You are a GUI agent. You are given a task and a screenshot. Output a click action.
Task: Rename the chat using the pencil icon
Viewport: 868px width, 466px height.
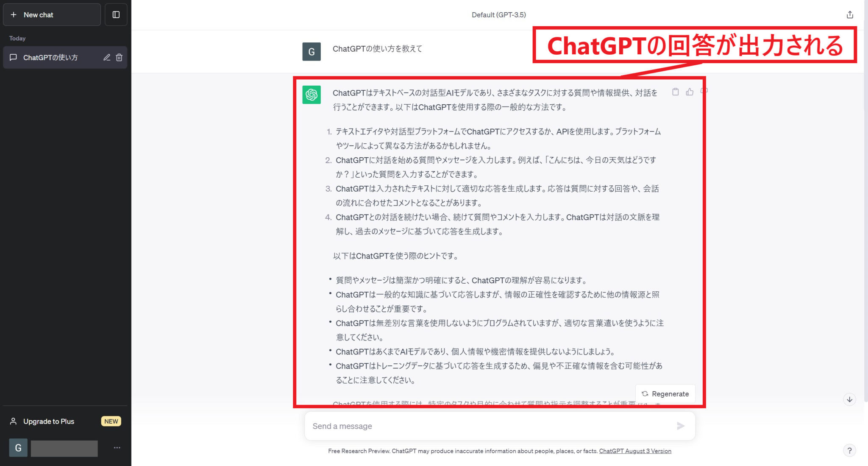(x=107, y=57)
